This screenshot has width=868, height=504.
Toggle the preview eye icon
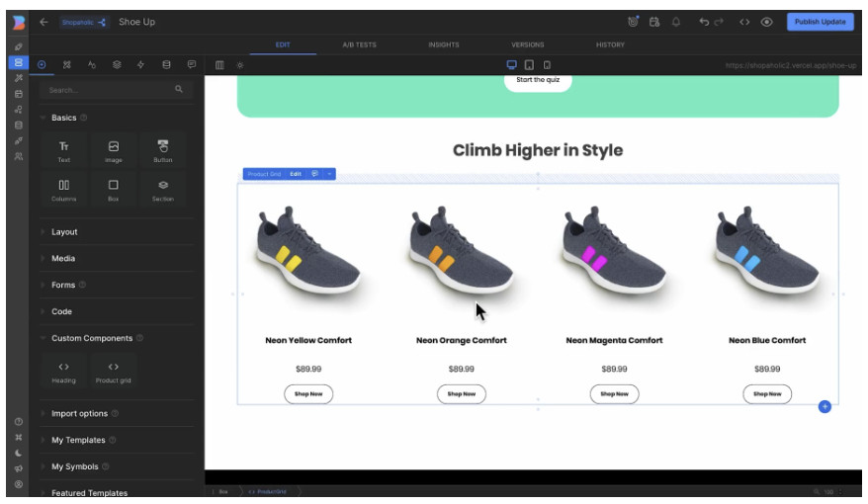click(x=766, y=22)
